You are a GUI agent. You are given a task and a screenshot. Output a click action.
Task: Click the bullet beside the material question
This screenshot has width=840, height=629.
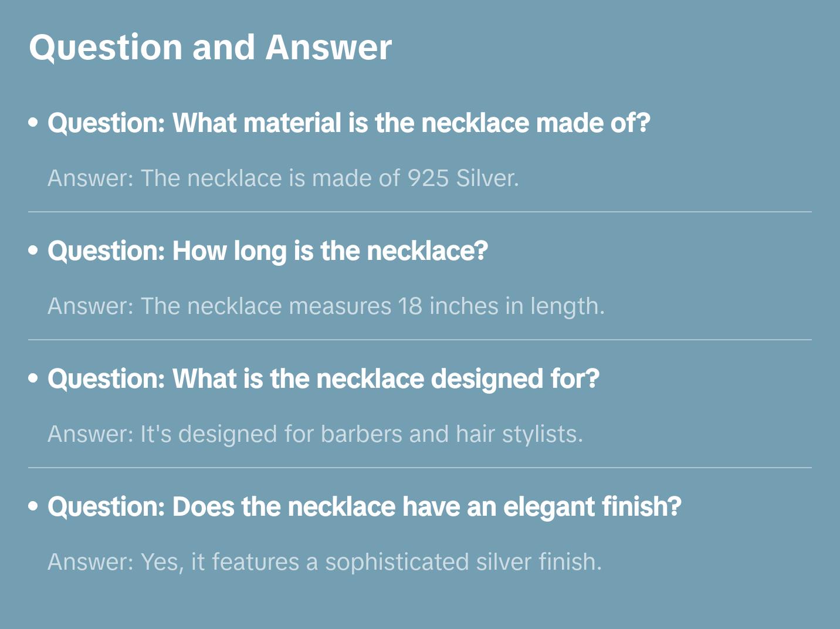coord(33,123)
